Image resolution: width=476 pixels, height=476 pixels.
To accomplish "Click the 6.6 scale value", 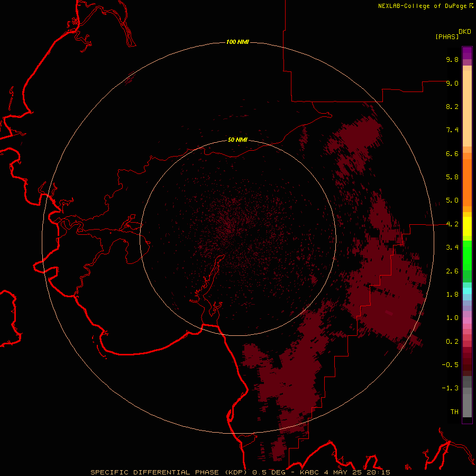I will pos(452,153).
